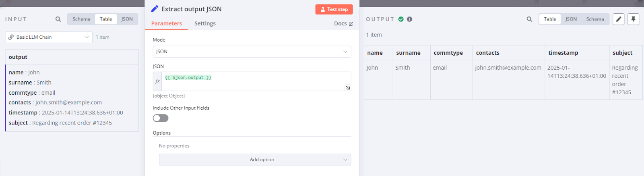644x176 pixels.
Task: Click the commtype column header in output table
Action: click(x=451, y=53)
